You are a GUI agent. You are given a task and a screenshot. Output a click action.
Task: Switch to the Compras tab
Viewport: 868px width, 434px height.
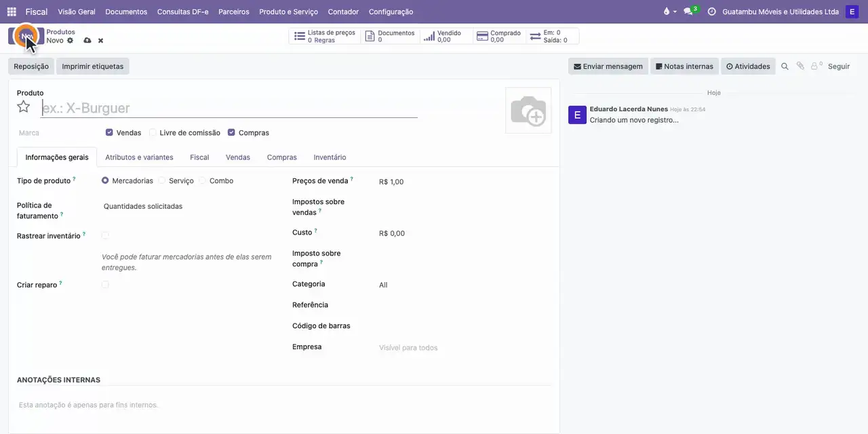tap(282, 157)
